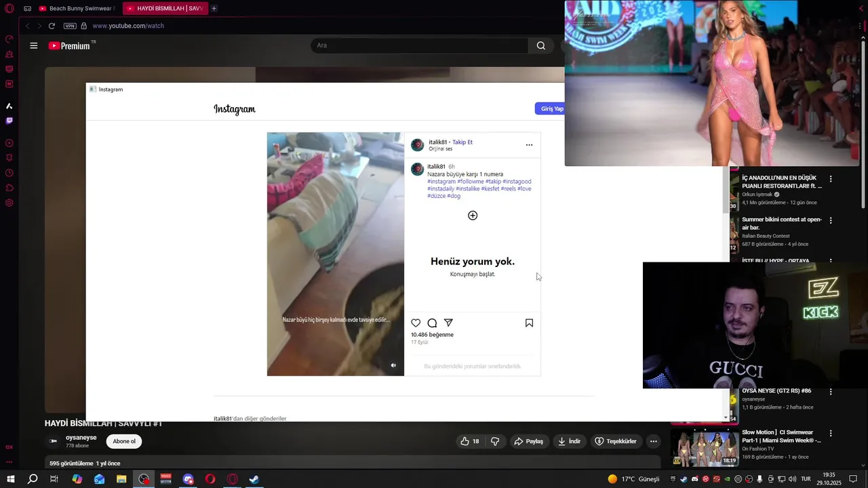Open Slow Motion CI Swimwear thumbnail
This screenshot has height=488, width=868.
tap(705, 447)
